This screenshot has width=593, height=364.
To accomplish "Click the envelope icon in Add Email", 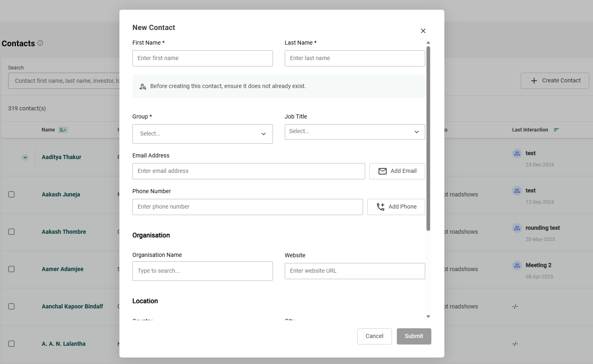I will point(382,171).
